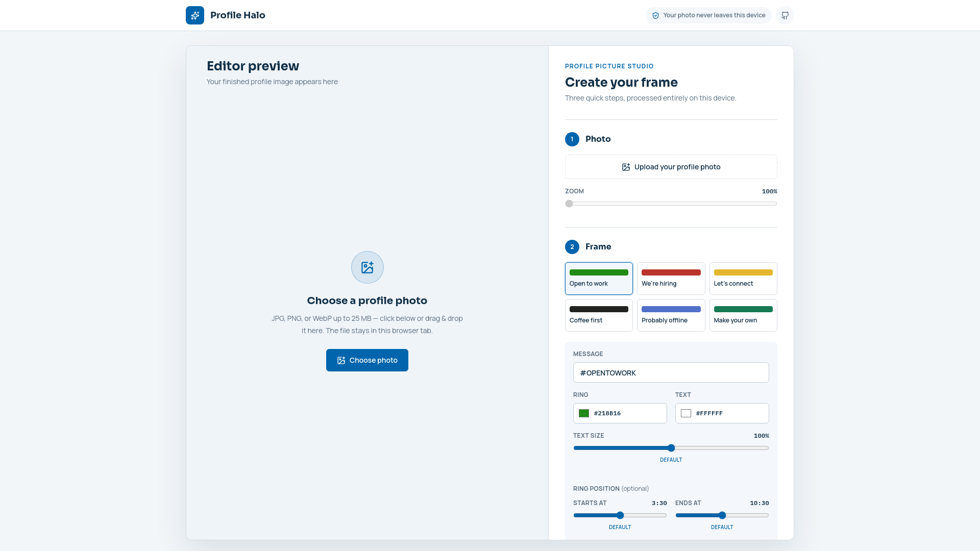Reset Starts At using its DEFAULT link
This screenshot has height=551, width=980.
click(x=620, y=527)
